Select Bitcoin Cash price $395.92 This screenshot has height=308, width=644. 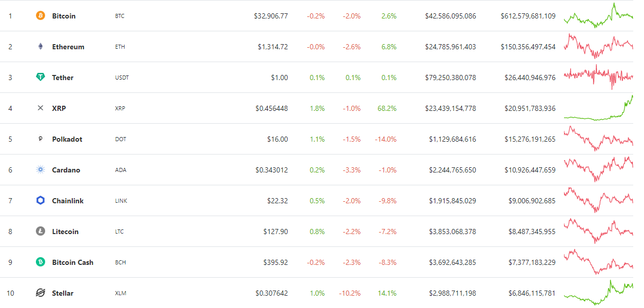[276, 262]
